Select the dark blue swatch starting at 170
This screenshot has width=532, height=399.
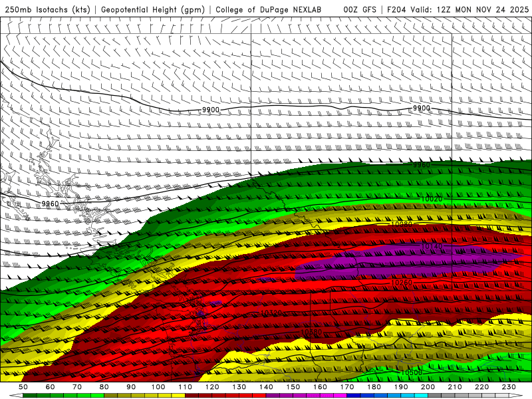click(x=354, y=396)
